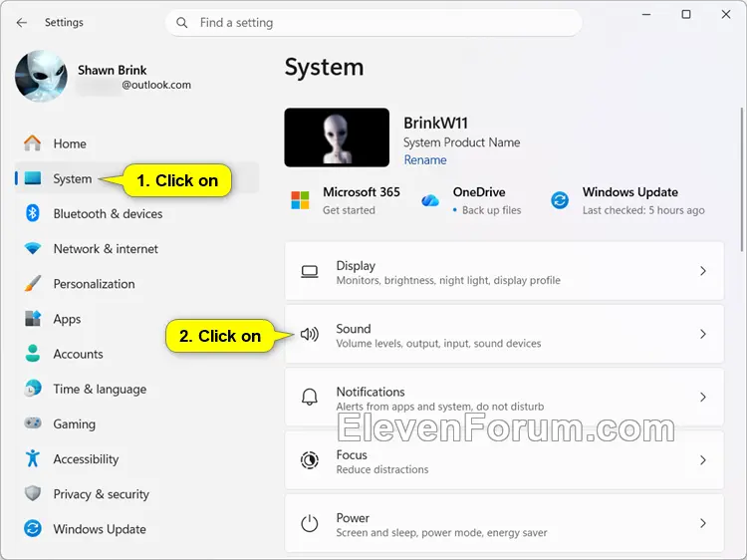Open Apps in the sidebar

click(136, 319)
